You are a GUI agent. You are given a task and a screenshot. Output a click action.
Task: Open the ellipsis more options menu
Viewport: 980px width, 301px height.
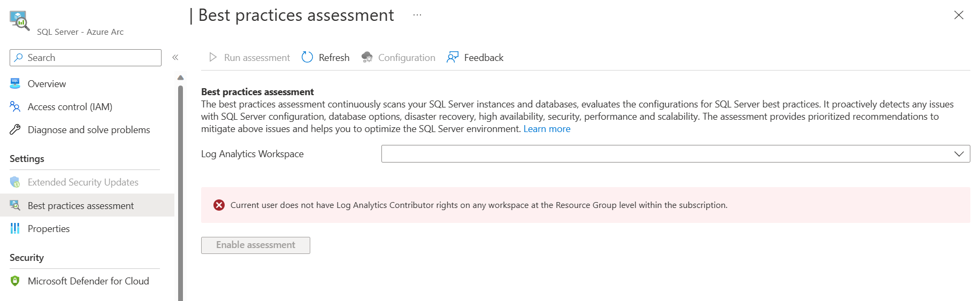point(417,16)
